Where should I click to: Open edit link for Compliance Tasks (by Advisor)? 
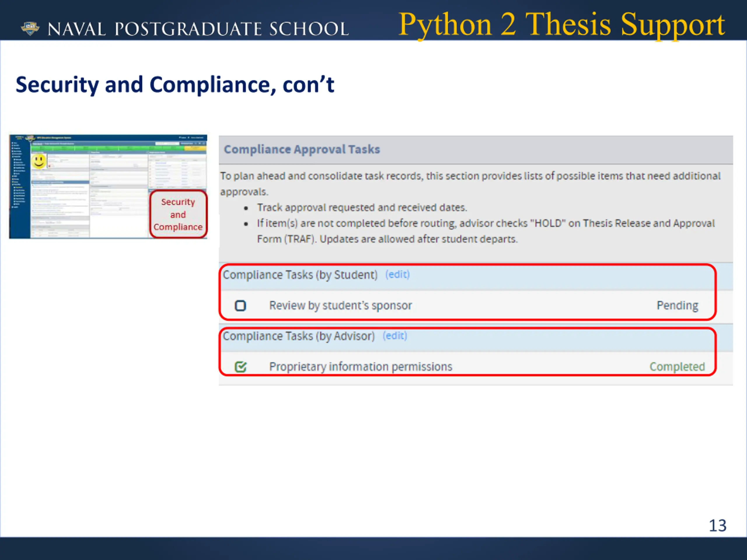[395, 336]
